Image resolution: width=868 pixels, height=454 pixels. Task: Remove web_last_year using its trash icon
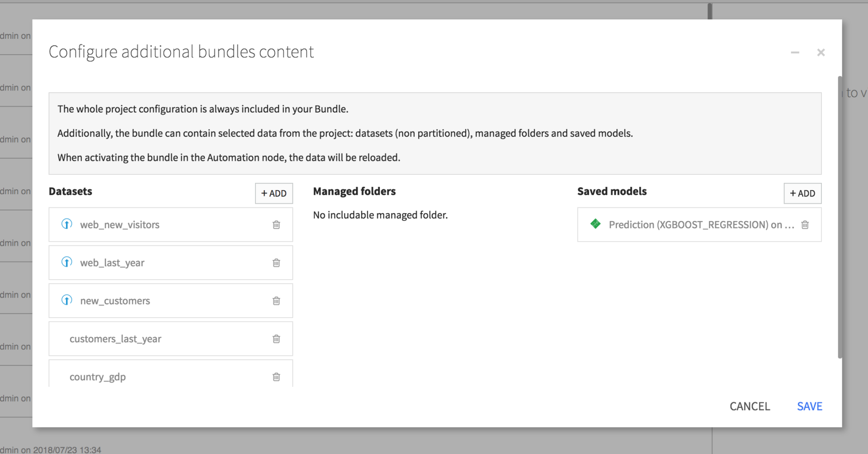click(276, 262)
